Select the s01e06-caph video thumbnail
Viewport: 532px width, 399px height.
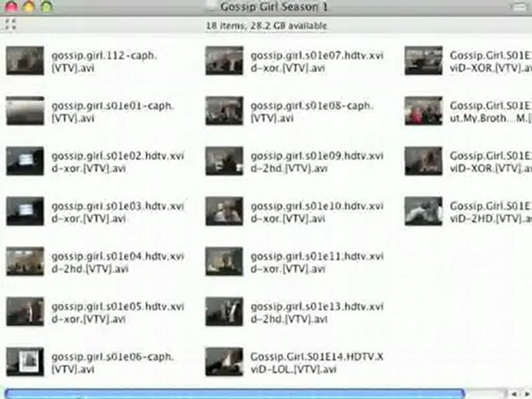pos(25,362)
